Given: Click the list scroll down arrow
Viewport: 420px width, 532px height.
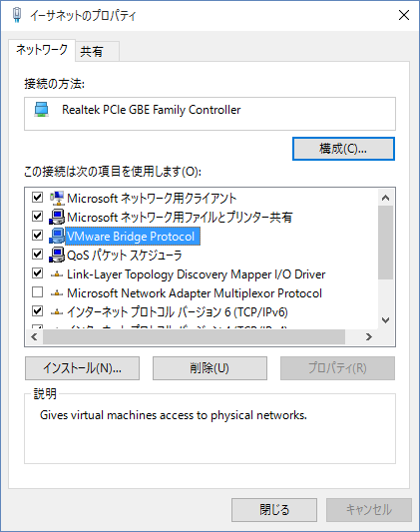Looking at the screenshot, I should coord(386,320).
